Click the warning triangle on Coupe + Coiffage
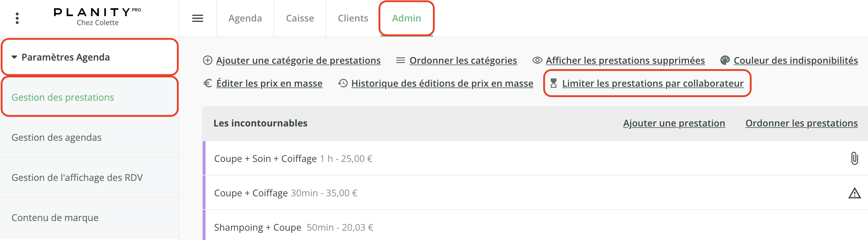Image resolution: width=868 pixels, height=240 pixels. 854,193
